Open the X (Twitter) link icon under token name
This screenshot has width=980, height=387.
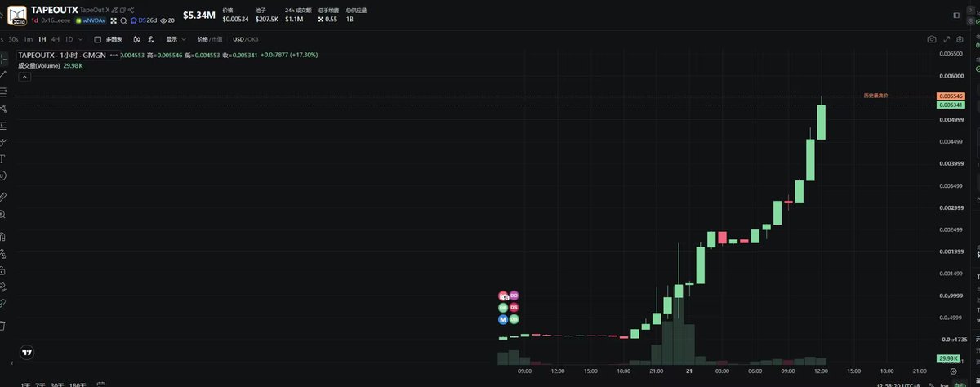coord(114,20)
